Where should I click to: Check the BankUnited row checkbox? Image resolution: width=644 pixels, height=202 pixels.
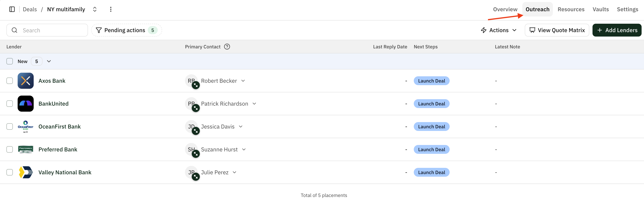(x=9, y=103)
